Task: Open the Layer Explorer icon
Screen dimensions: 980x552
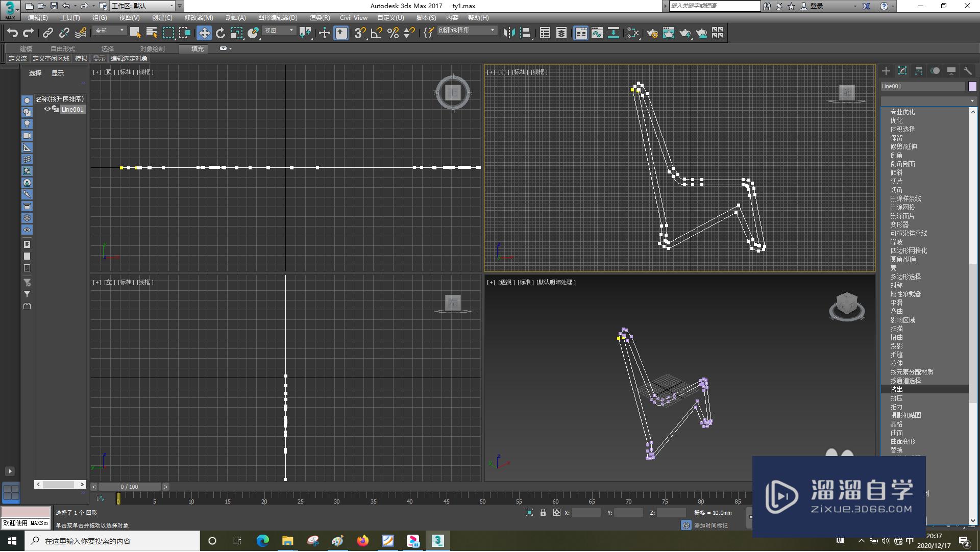Action: [x=561, y=33]
